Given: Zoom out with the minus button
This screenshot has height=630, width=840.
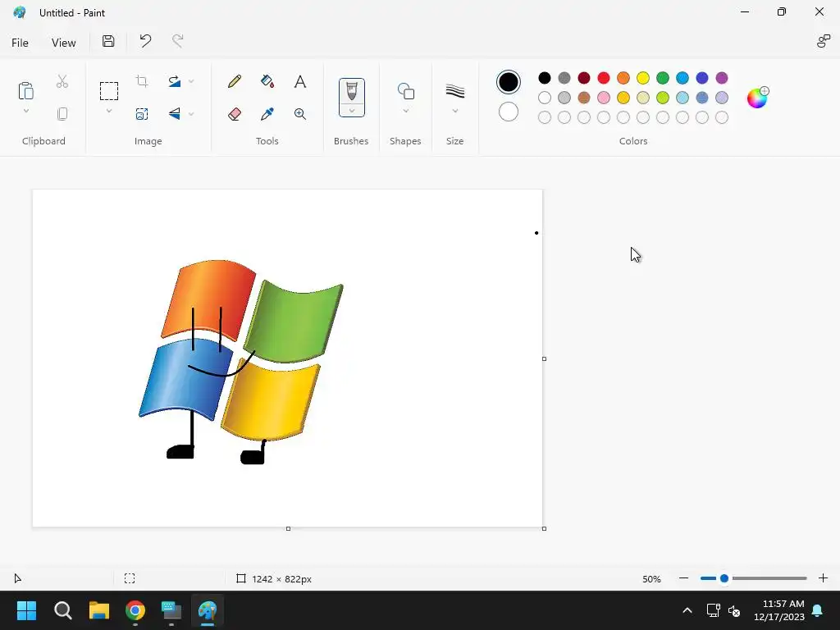Looking at the screenshot, I should pyautogui.click(x=683, y=578).
